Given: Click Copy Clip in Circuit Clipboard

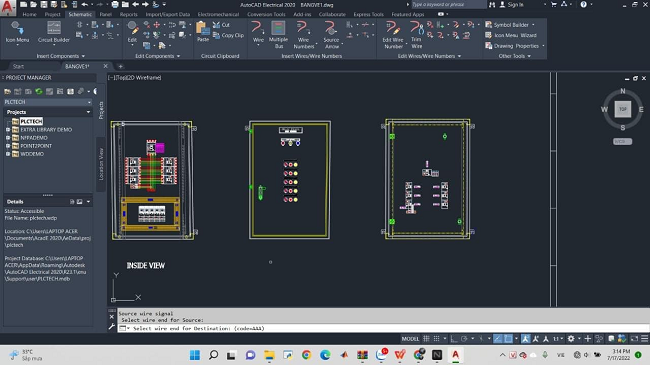Looking at the screenshot, I should 228,36.
